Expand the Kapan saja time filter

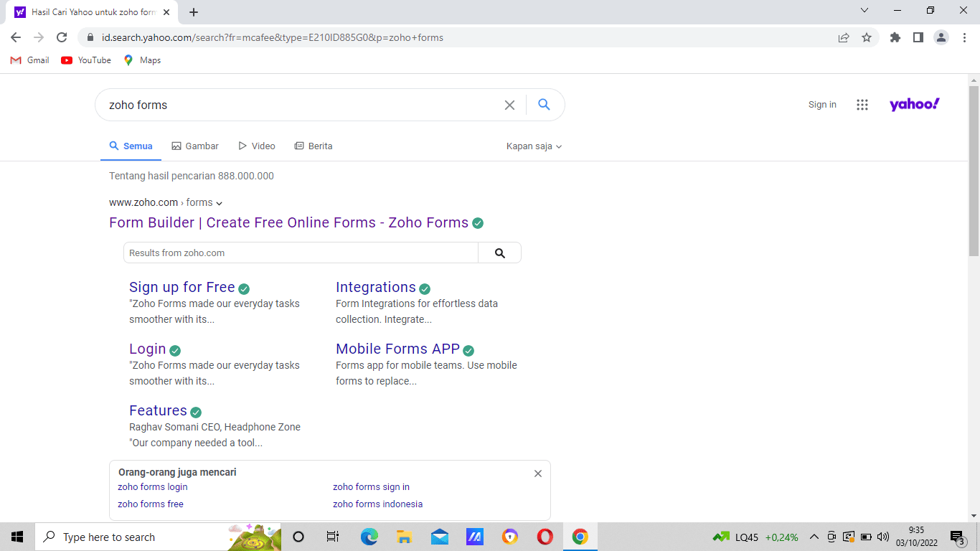pos(534,146)
